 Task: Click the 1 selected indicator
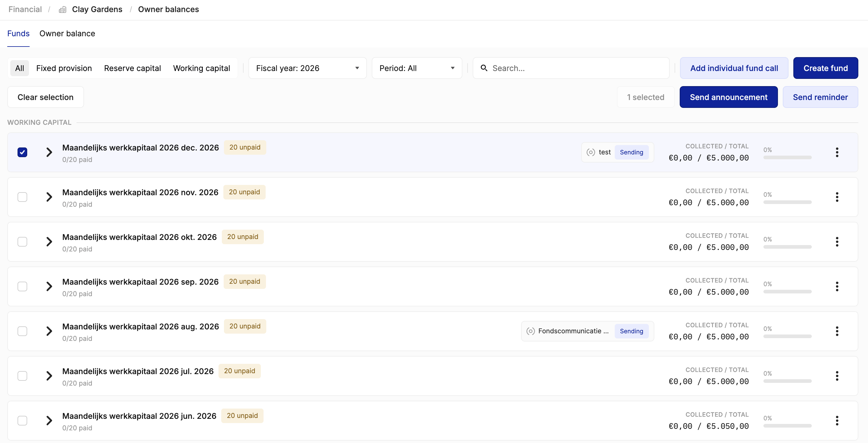pyautogui.click(x=646, y=97)
